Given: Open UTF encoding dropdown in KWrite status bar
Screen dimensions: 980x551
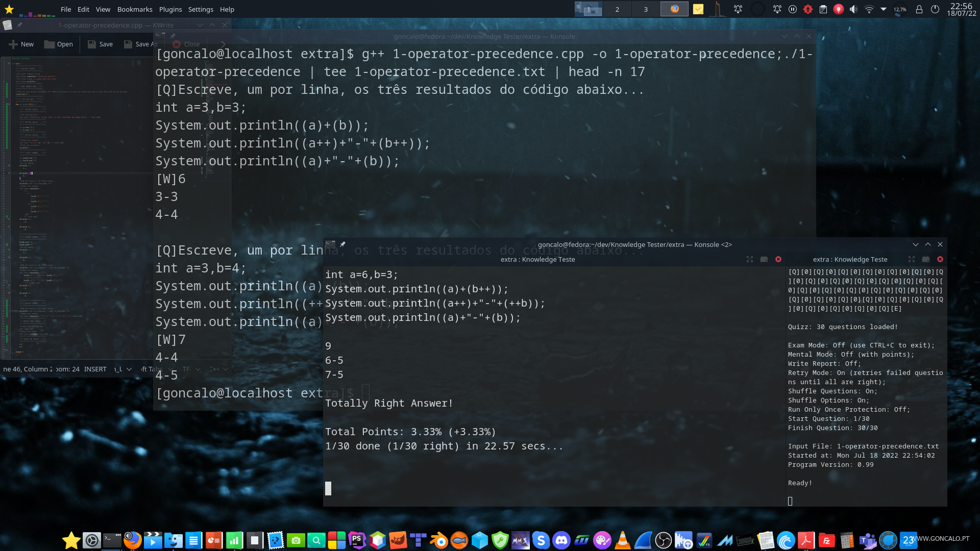Looking at the screenshot, I should [191, 369].
